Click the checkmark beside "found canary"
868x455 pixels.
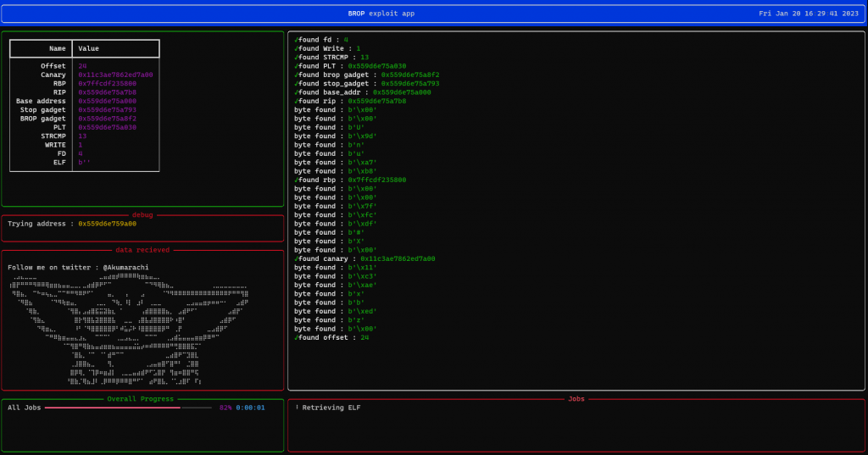[x=297, y=259]
